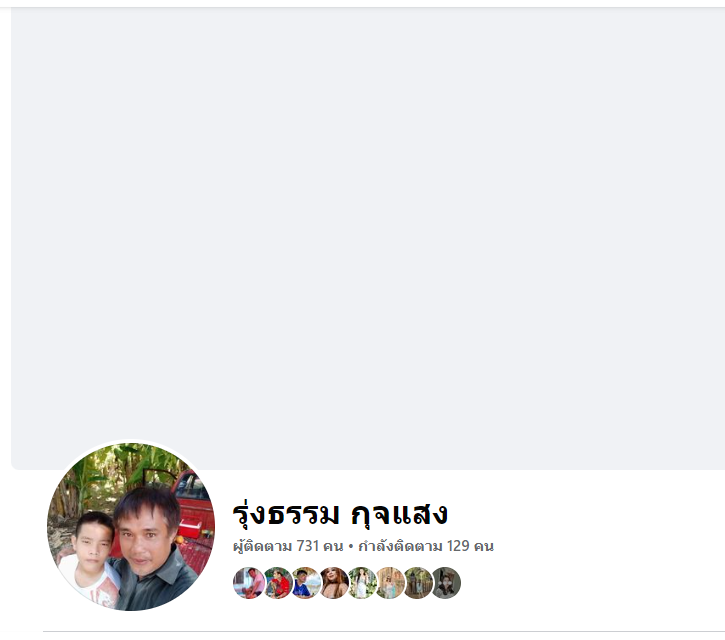Open friend avatar of woman with long auburn hair

pyautogui.click(x=334, y=583)
